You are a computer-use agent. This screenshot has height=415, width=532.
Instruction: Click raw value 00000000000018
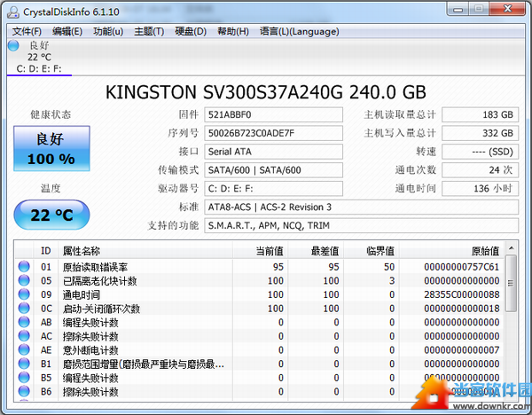pyautogui.click(x=461, y=309)
